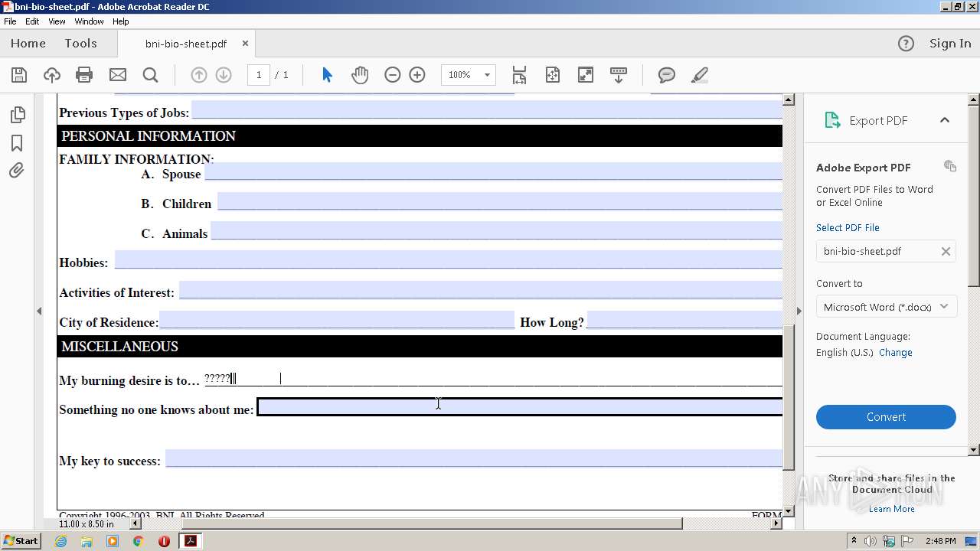
Task: Remove bni-bio-sheet.pdf from selected file
Action: pyautogui.click(x=946, y=251)
